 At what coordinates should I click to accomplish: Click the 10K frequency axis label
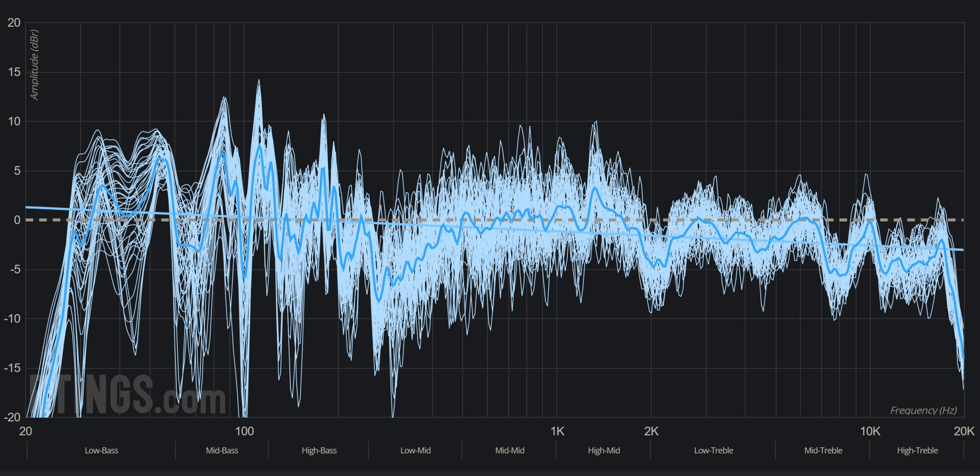click(870, 431)
